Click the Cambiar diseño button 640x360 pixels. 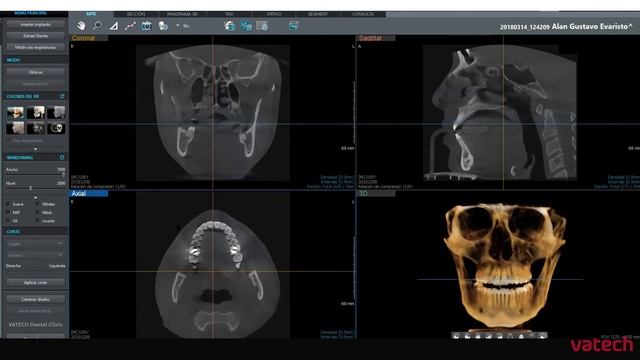(36, 299)
